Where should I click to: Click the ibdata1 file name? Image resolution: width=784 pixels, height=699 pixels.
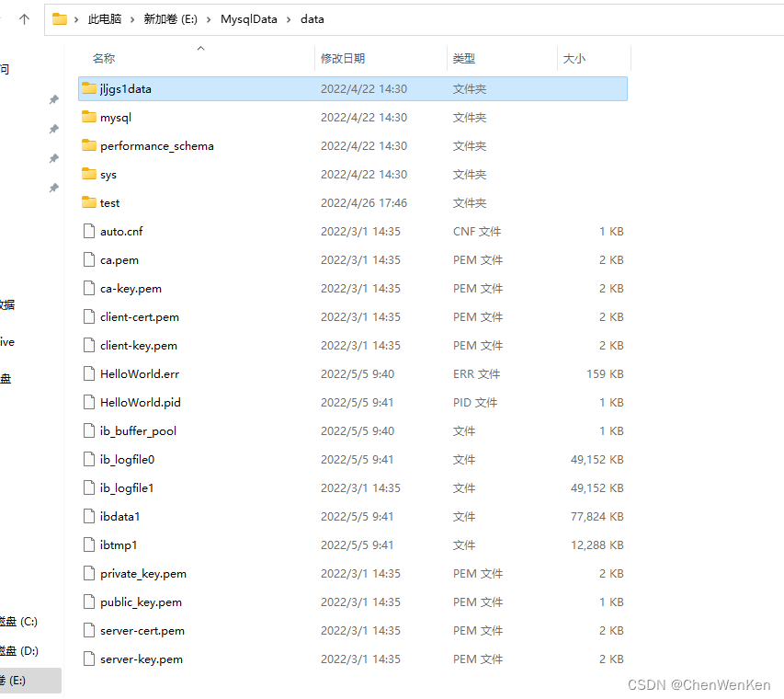[x=120, y=516]
